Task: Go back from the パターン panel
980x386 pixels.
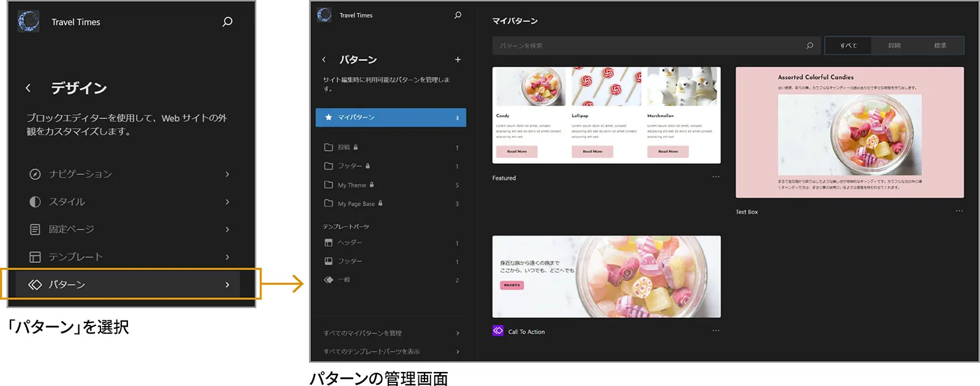Action: tap(324, 60)
